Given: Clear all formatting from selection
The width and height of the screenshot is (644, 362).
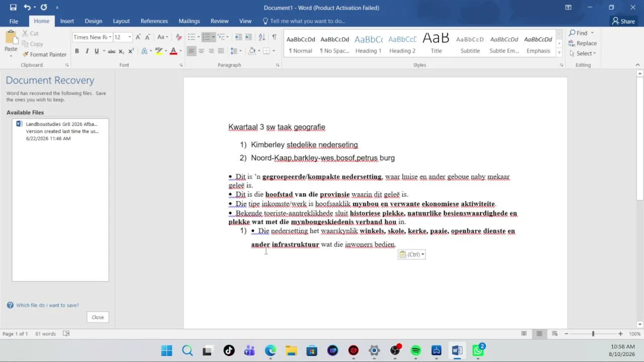Looking at the screenshot, I should [x=179, y=37].
